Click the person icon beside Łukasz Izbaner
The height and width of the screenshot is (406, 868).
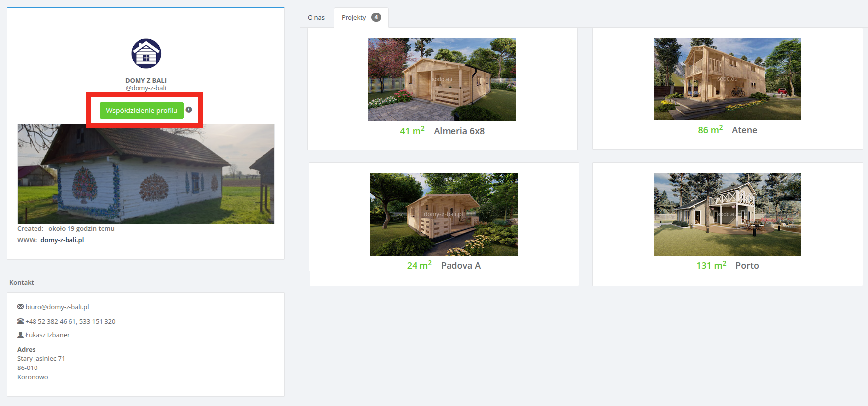point(20,335)
